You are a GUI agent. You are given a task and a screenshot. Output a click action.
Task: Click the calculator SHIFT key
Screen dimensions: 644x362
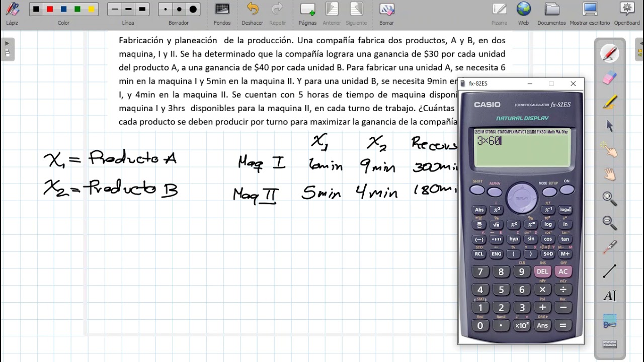pyautogui.click(x=477, y=190)
